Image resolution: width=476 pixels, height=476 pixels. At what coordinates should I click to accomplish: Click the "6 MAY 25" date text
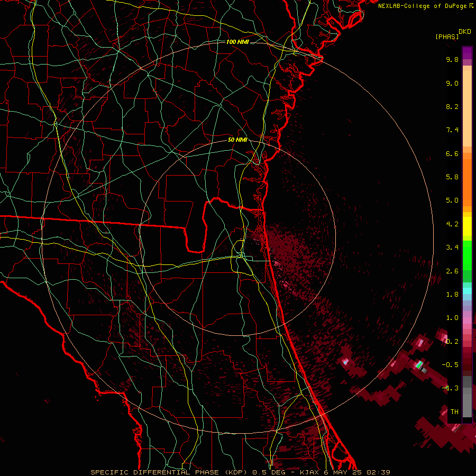click(x=343, y=472)
